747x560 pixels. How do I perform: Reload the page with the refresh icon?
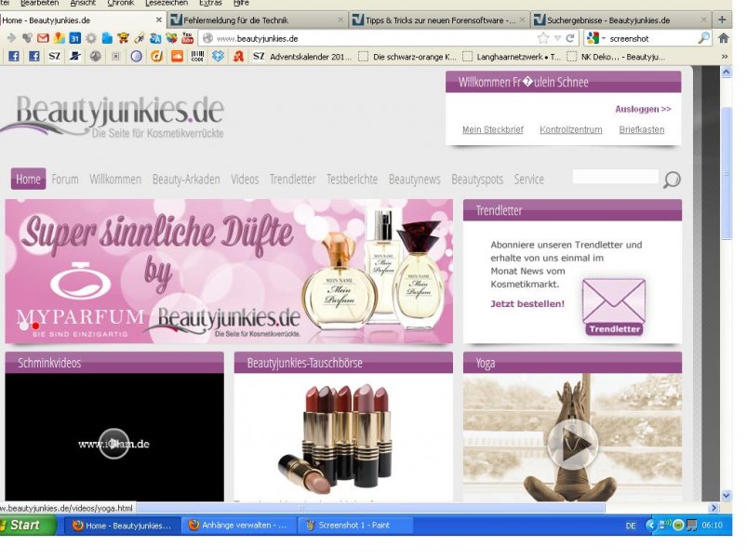tap(570, 38)
